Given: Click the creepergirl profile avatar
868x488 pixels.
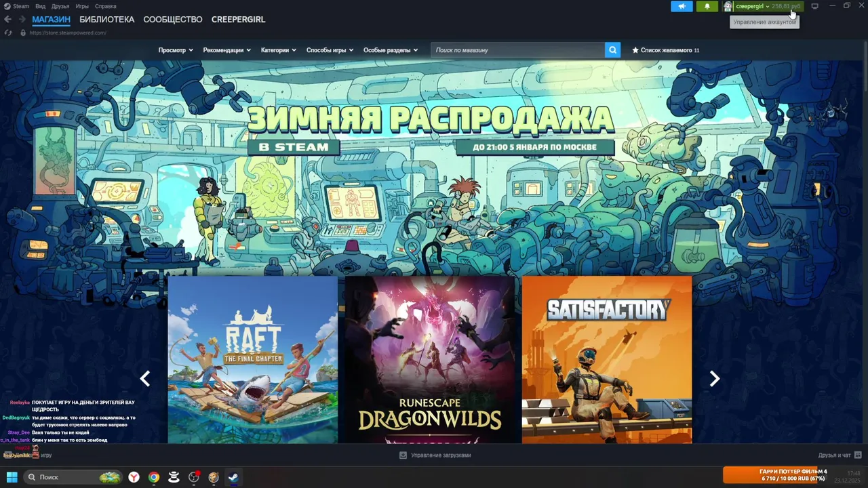Looking at the screenshot, I should [x=728, y=6].
